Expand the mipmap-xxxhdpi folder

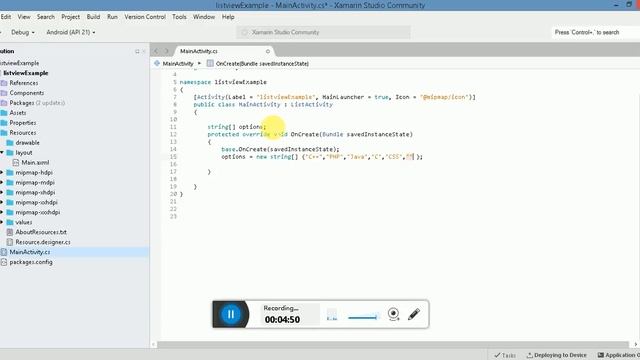point(2,212)
